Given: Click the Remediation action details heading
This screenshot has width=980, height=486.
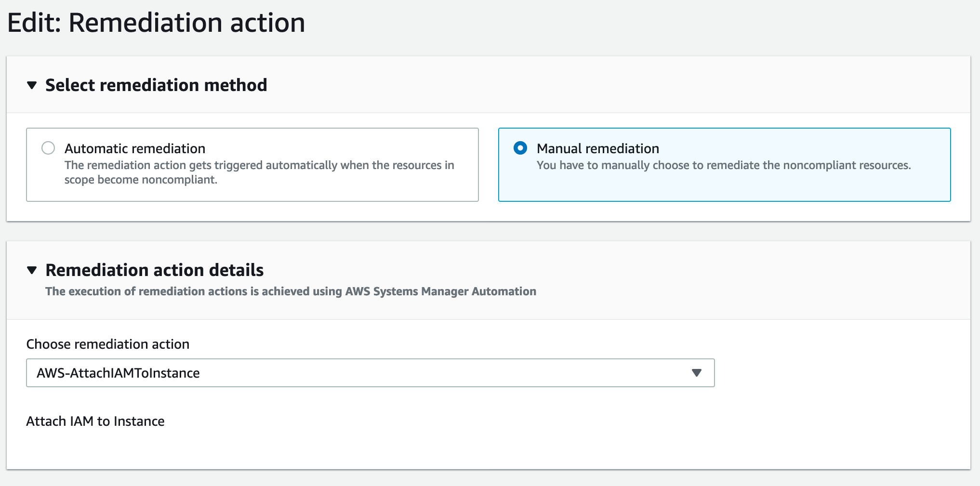Looking at the screenshot, I should (154, 270).
